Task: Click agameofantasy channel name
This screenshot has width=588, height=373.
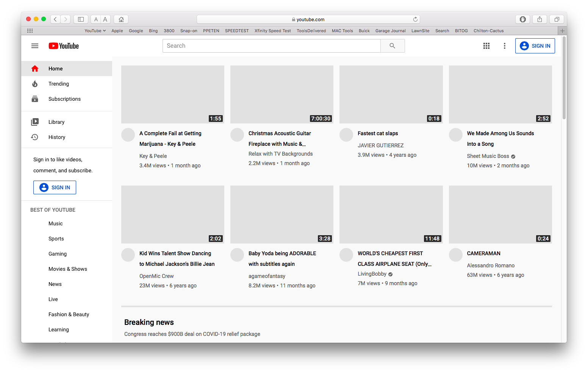Action: [x=267, y=276]
